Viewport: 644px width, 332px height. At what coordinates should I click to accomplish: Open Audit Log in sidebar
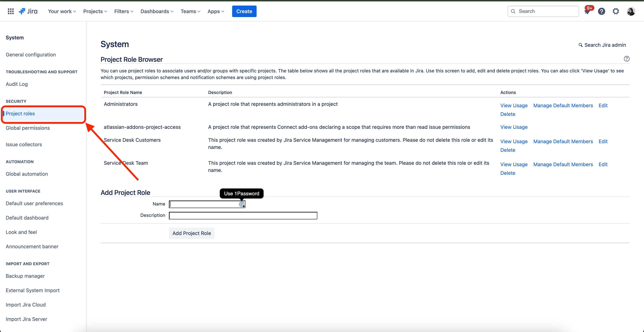[17, 84]
